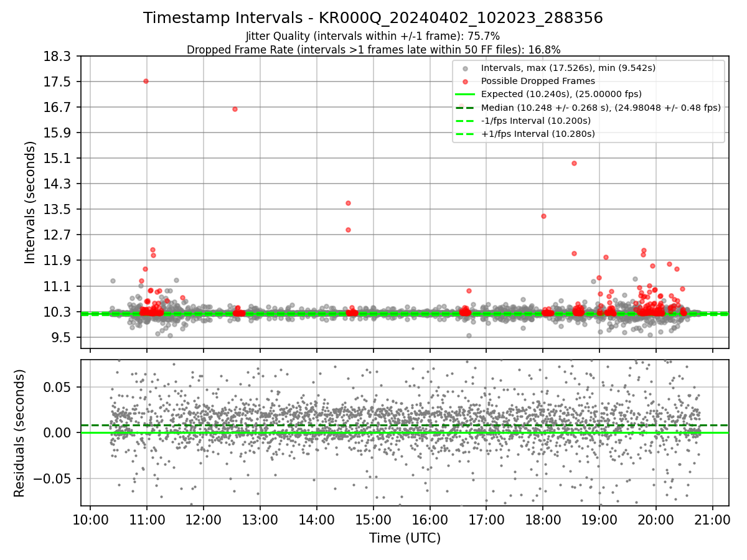Click the y-axis tick label '9.5'
Screen dimensions: 747x560
62,338
